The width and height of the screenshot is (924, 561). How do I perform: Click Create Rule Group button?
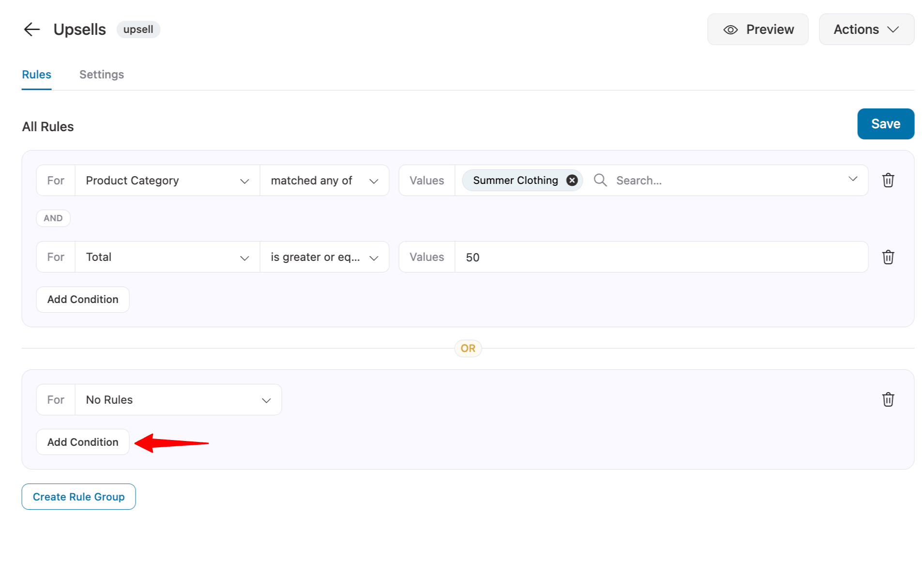[78, 497]
